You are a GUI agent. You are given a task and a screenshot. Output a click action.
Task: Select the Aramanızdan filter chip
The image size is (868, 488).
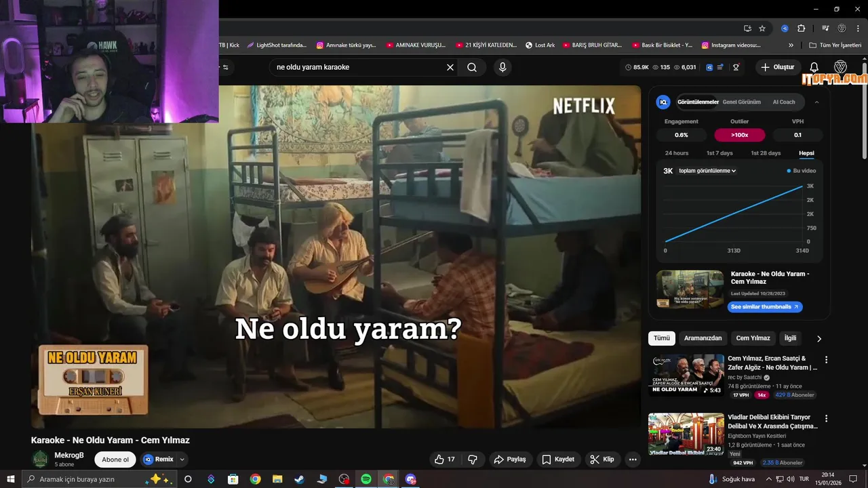703,338
